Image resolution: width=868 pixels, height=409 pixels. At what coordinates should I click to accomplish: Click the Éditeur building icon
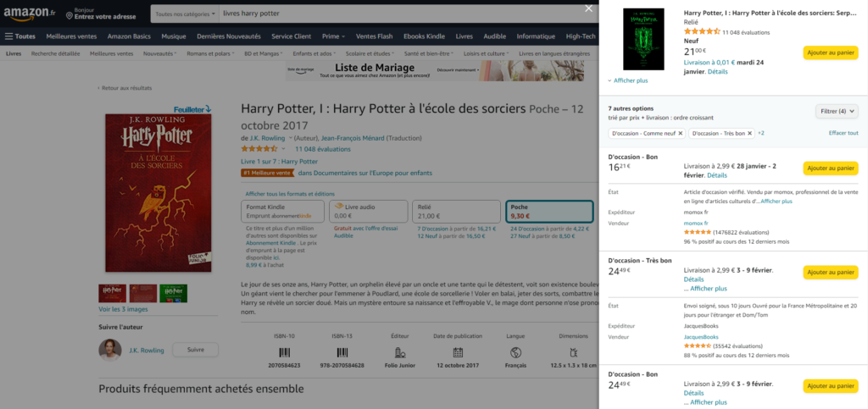pos(400,352)
